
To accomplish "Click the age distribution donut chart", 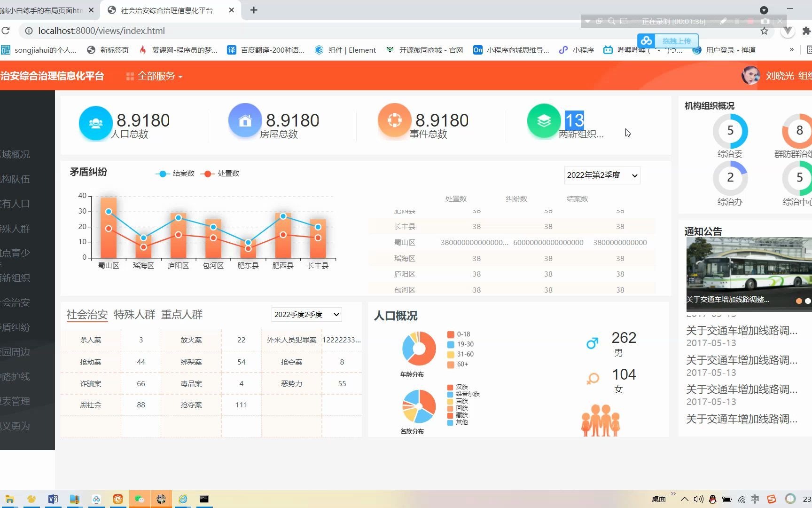I will coord(419,349).
